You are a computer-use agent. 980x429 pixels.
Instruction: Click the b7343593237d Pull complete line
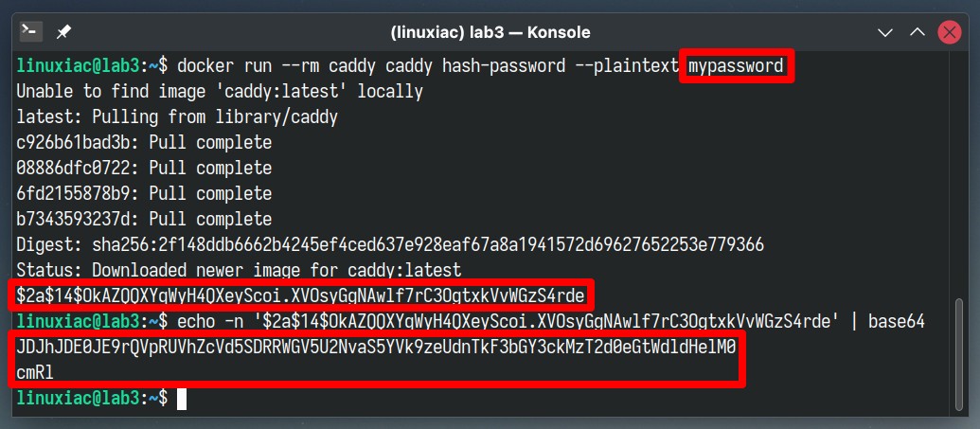144,219
